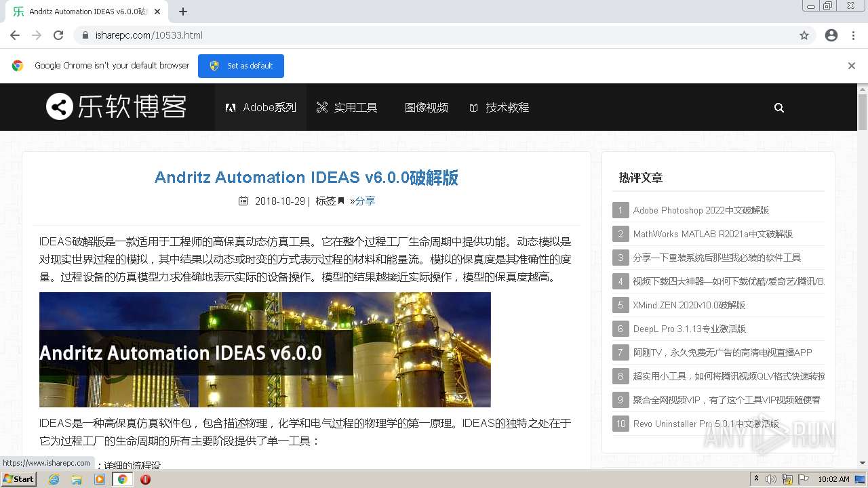
Task: Open DeepL Pro 3.1.13专业激活版 article
Action: (690, 329)
